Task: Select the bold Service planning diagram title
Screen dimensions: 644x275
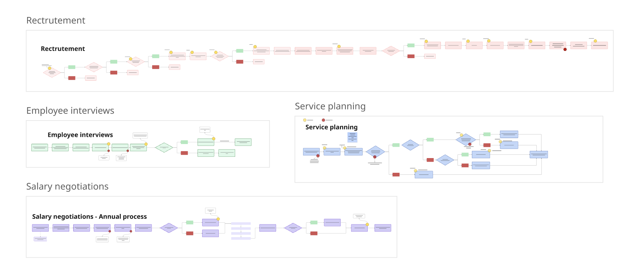Action: pos(331,127)
